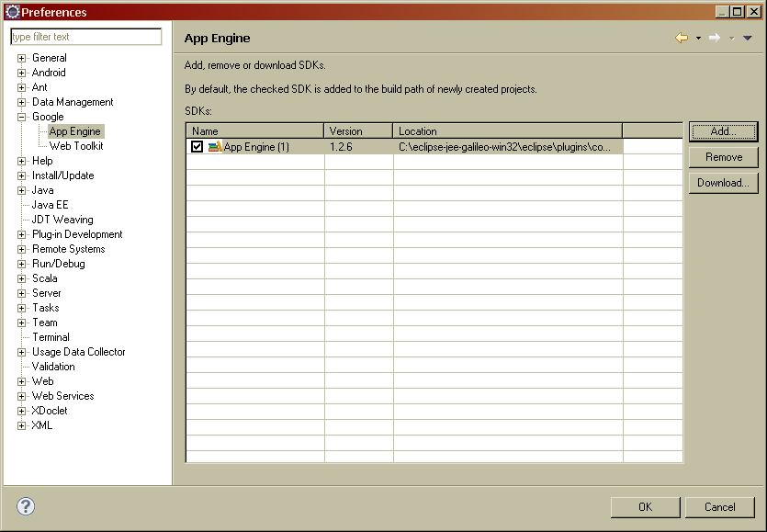Collapse the Google tree node
Image resolution: width=767 pixels, height=532 pixels.
coord(21,117)
